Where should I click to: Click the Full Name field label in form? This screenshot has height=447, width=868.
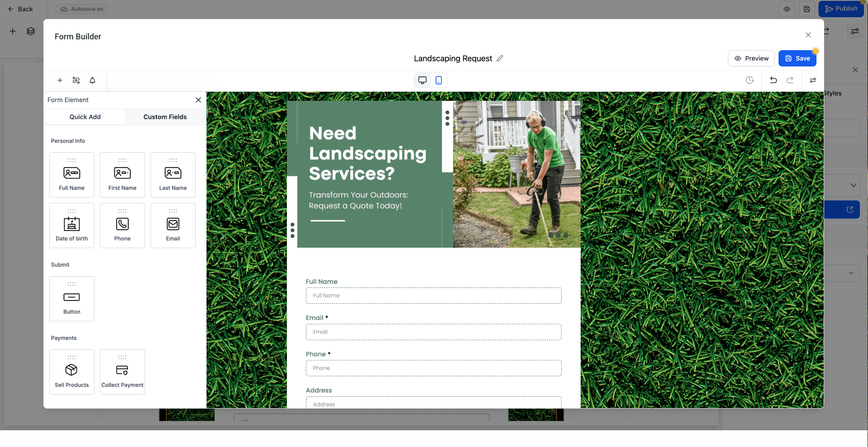point(322,282)
